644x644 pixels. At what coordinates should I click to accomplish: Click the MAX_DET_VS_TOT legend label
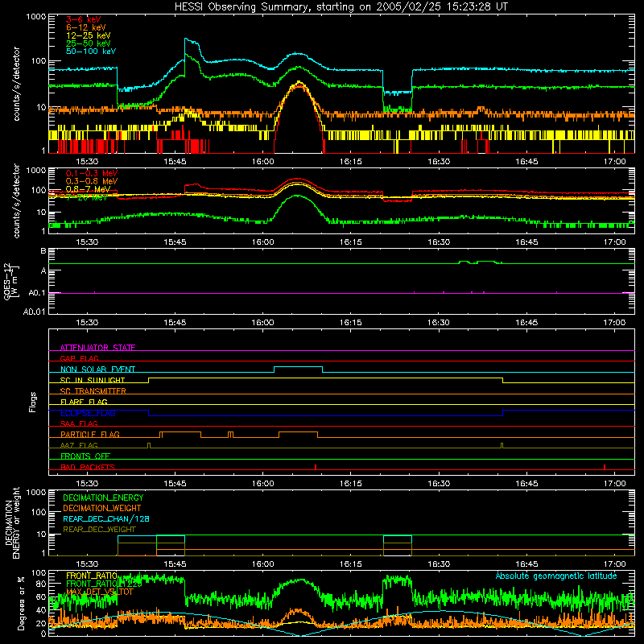[100, 592]
